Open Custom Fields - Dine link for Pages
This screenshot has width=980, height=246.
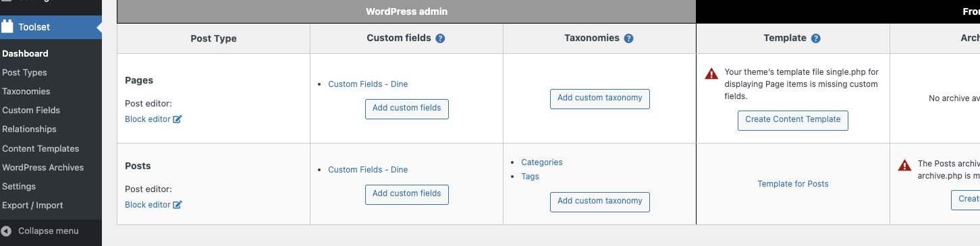click(368, 84)
